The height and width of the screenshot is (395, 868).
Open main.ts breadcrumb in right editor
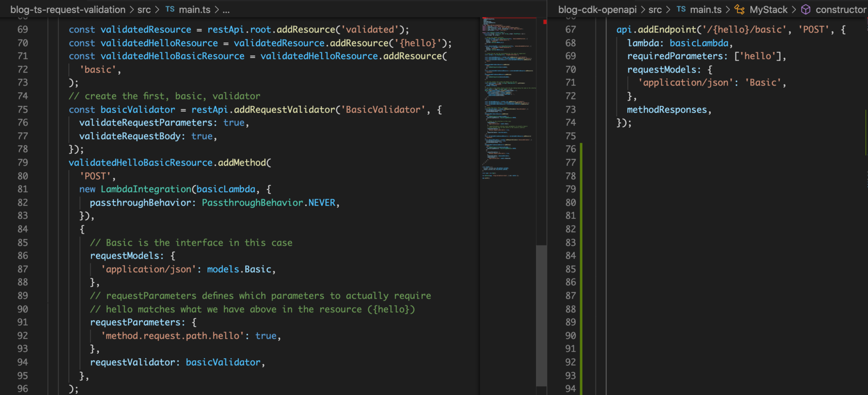point(706,9)
